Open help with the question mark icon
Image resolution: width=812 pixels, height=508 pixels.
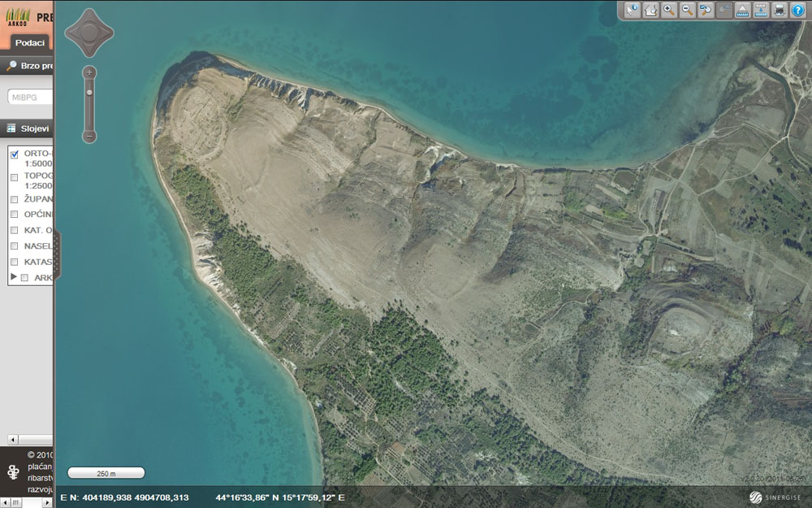click(797, 10)
